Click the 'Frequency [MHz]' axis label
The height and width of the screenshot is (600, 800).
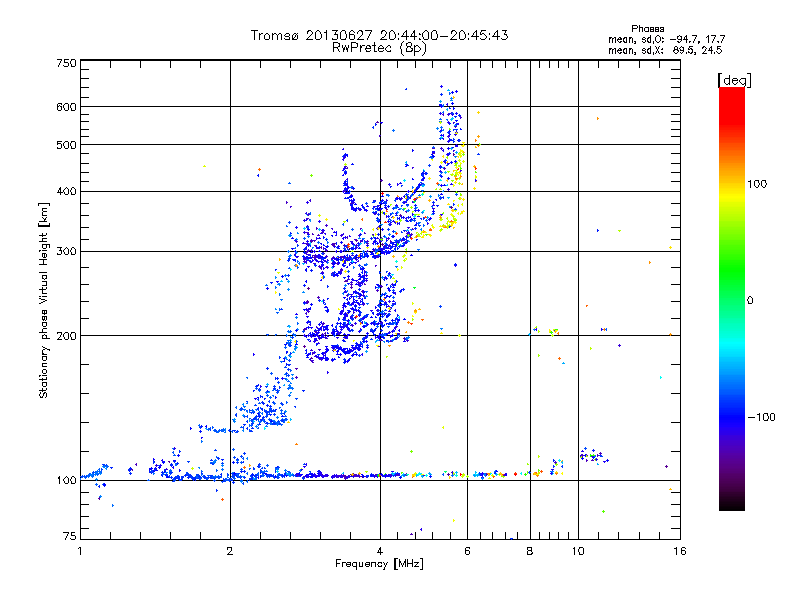pos(379,564)
